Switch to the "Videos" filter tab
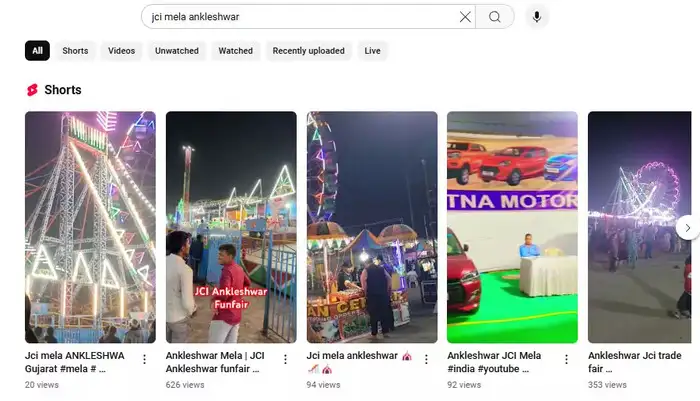The height and width of the screenshot is (401, 700). pos(121,51)
